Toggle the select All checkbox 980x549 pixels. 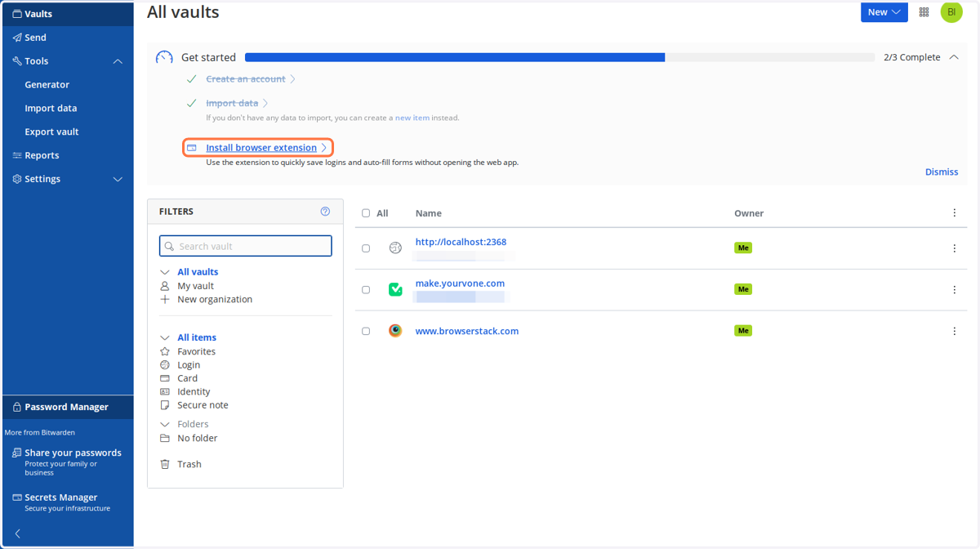pyautogui.click(x=366, y=213)
